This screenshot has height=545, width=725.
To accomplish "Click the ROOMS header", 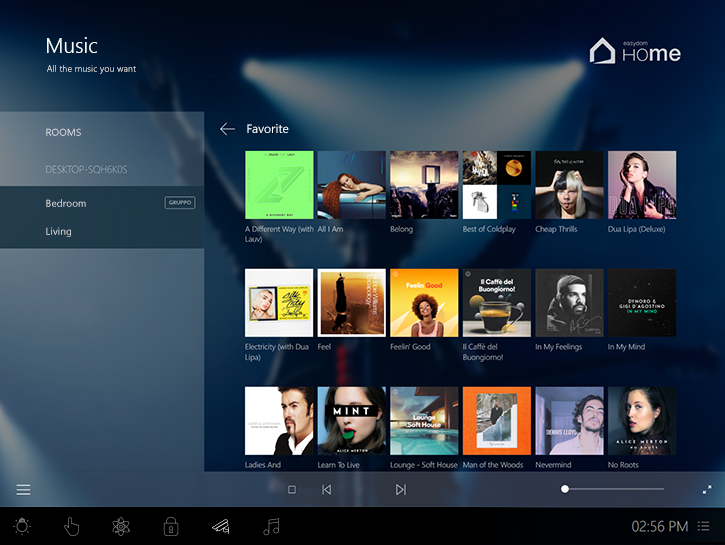I will (63, 133).
